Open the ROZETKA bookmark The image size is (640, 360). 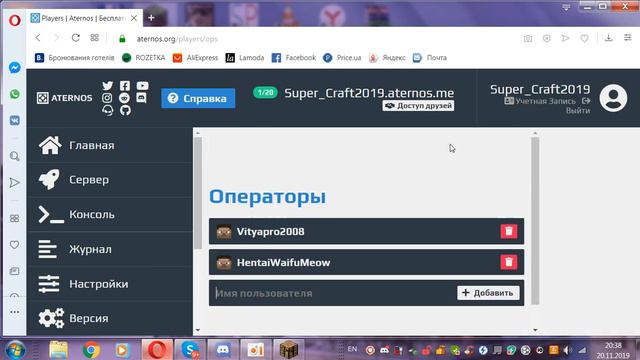[144, 58]
